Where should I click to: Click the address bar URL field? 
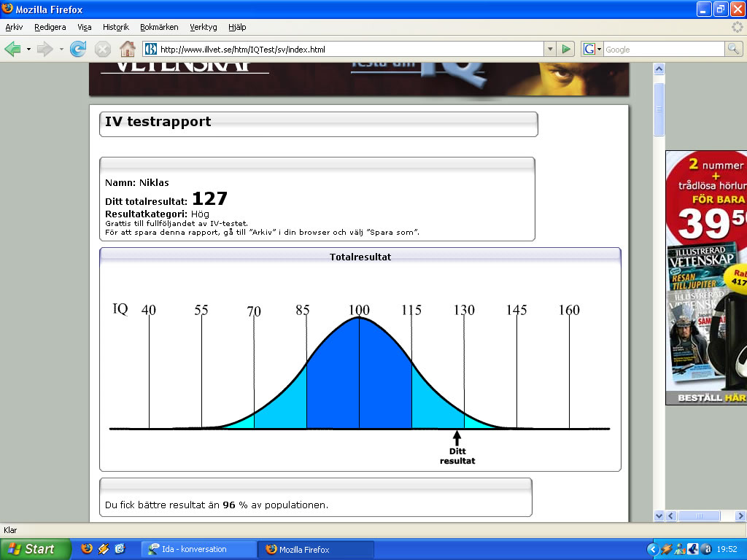pyautogui.click(x=350, y=49)
